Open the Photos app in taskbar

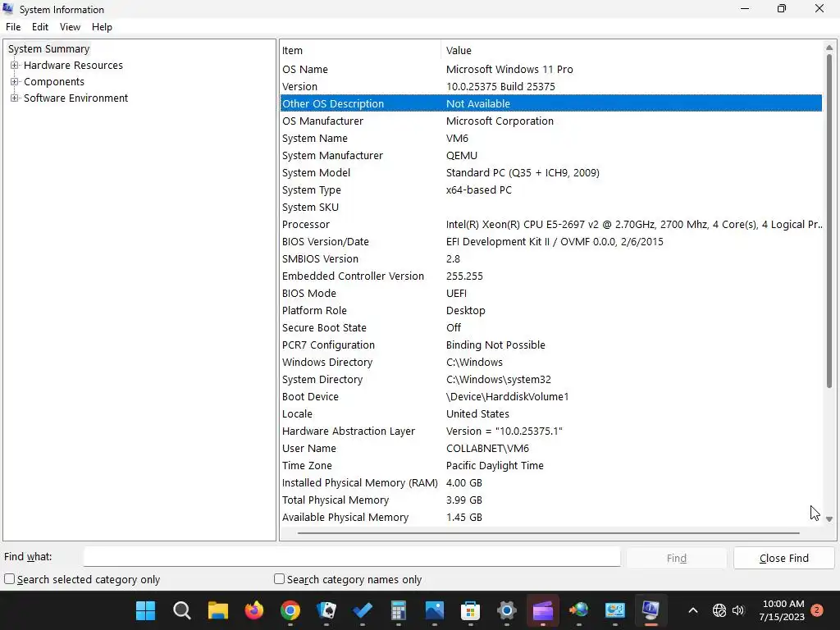click(435, 610)
